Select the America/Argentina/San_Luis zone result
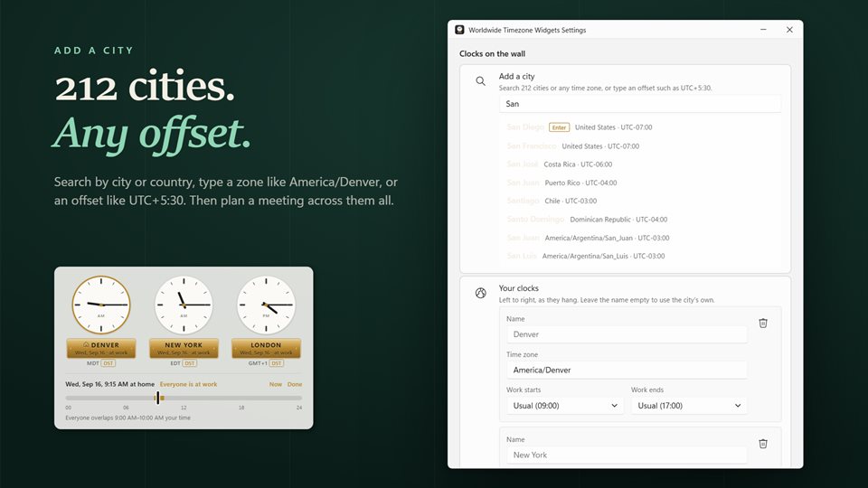Viewport: 868px width, 488px height. click(x=640, y=256)
